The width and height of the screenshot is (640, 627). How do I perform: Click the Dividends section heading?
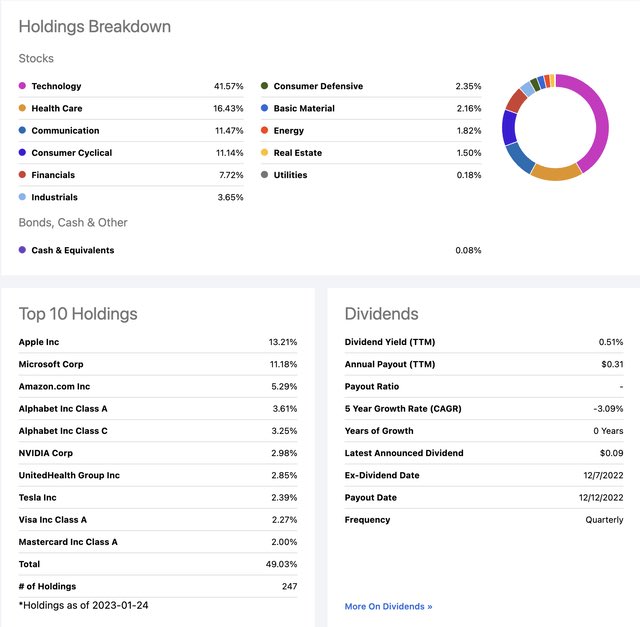tap(381, 314)
